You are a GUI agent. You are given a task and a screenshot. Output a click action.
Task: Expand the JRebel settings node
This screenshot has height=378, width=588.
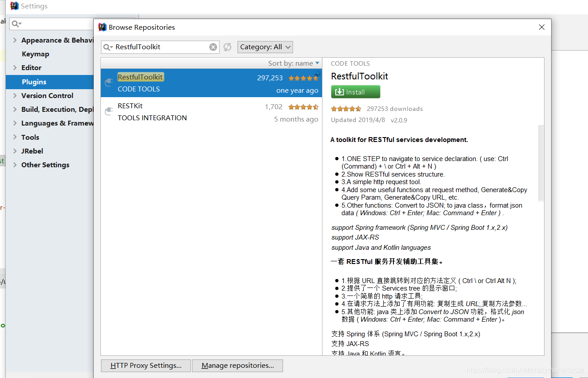[x=15, y=151]
